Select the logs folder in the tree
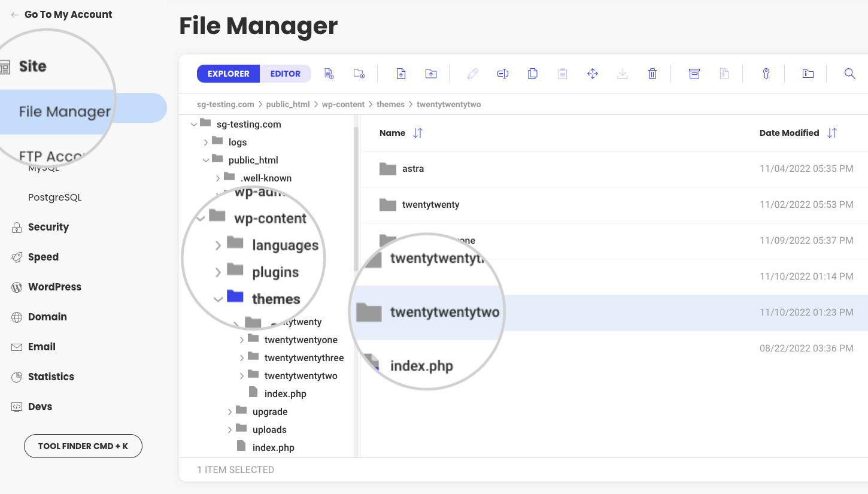Viewport: 868px width, 494px height. click(238, 143)
